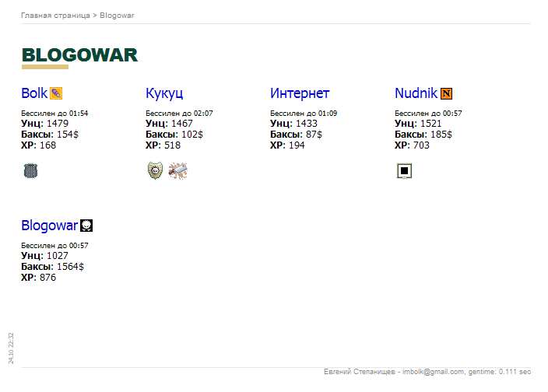Click Bolk's 'Баксы: 154$' value
548x392 pixels.
pos(50,135)
